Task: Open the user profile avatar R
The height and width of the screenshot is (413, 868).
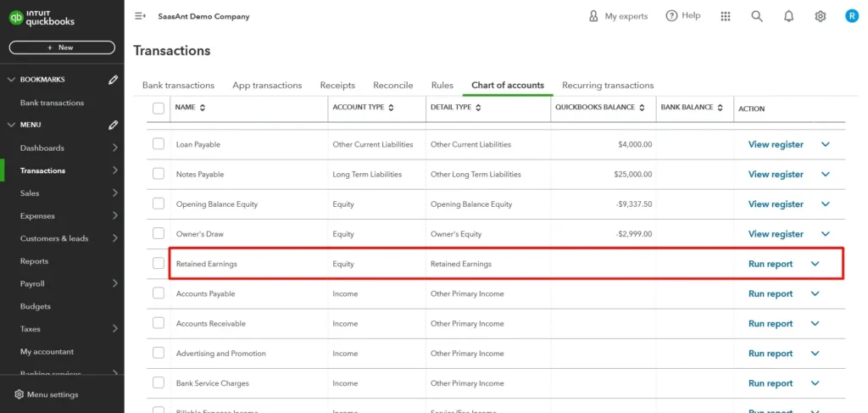Action: (x=852, y=16)
